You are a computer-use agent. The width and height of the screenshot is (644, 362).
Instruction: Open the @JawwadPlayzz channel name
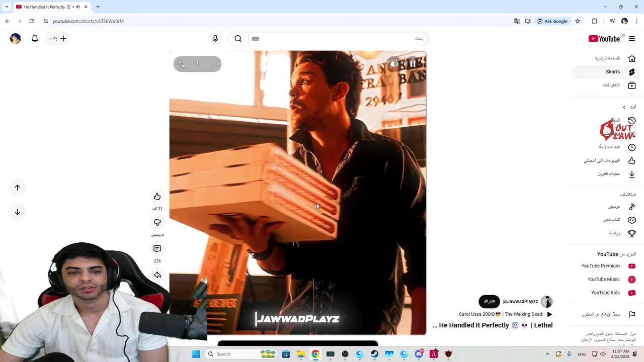click(520, 302)
